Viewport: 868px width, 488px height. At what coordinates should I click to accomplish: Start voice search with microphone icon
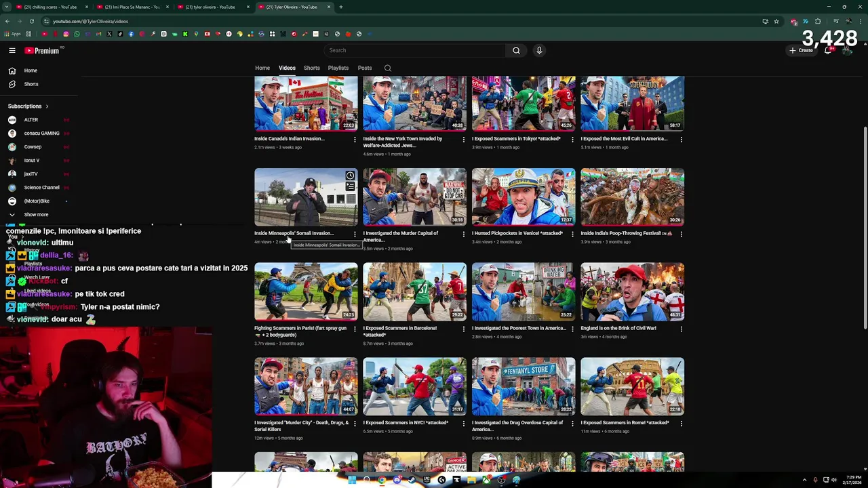click(539, 50)
